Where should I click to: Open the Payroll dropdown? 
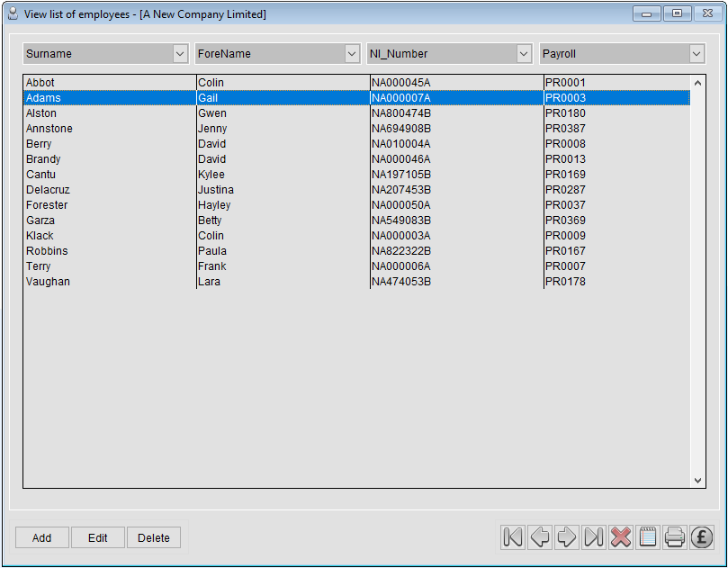696,53
